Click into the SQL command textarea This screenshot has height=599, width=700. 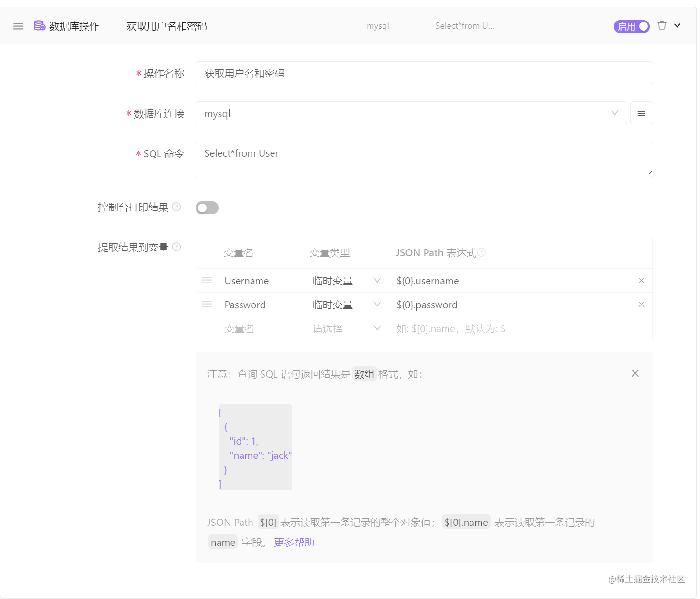[x=424, y=160]
